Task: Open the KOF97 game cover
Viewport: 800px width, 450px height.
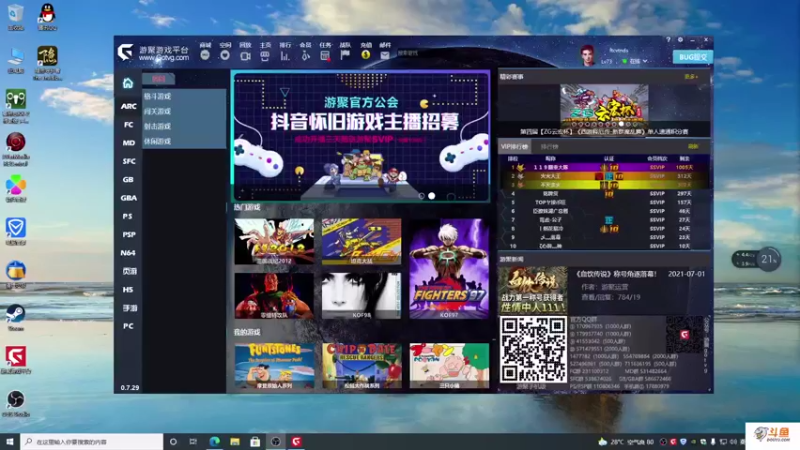Action: point(449,269)
